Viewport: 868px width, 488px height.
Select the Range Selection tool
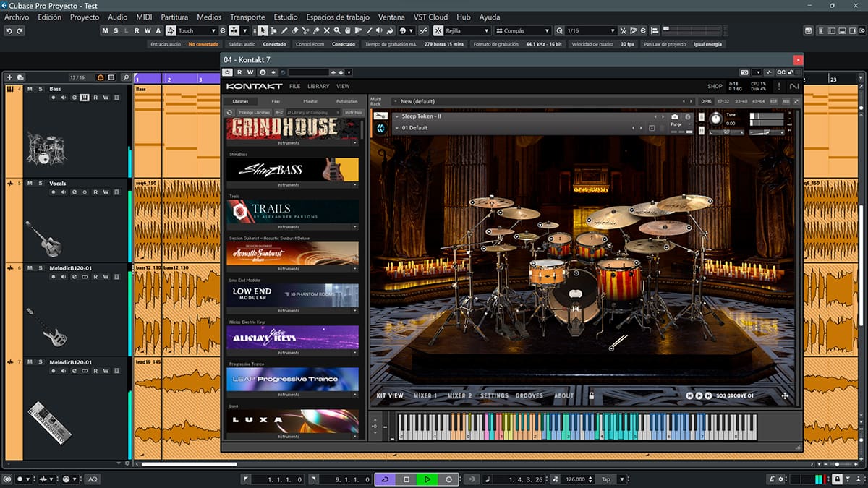(273, 30)
